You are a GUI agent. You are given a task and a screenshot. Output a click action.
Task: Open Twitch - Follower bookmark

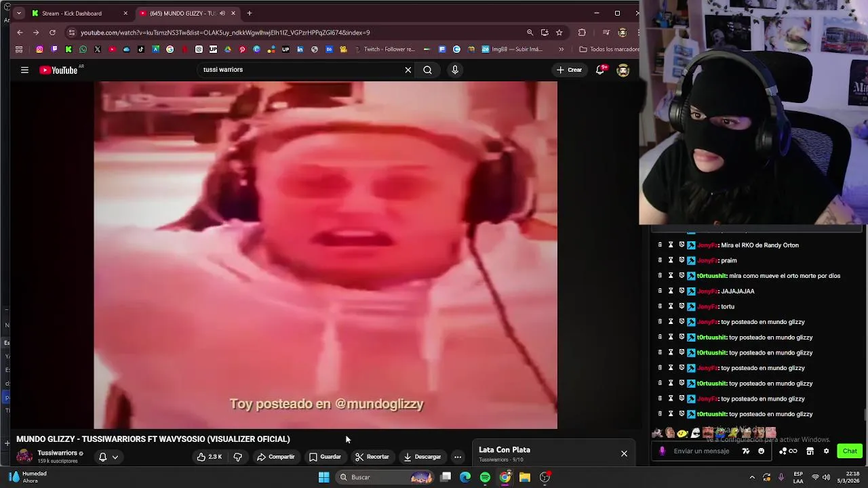click(x=384, y=49)
